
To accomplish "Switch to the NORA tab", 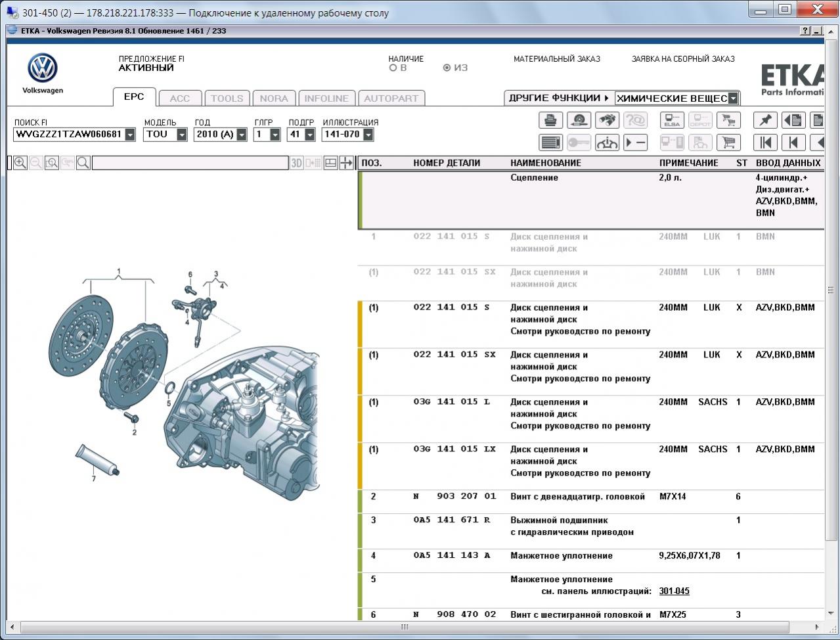I will coord(274,99).
